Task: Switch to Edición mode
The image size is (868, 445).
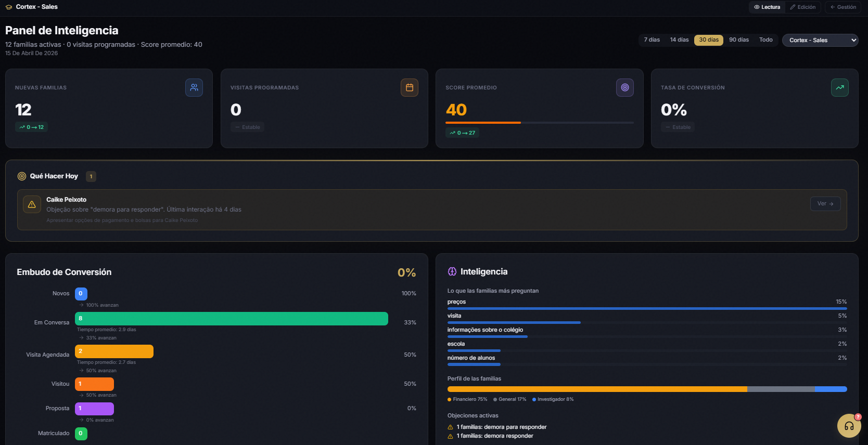Action: click(803, 7)
